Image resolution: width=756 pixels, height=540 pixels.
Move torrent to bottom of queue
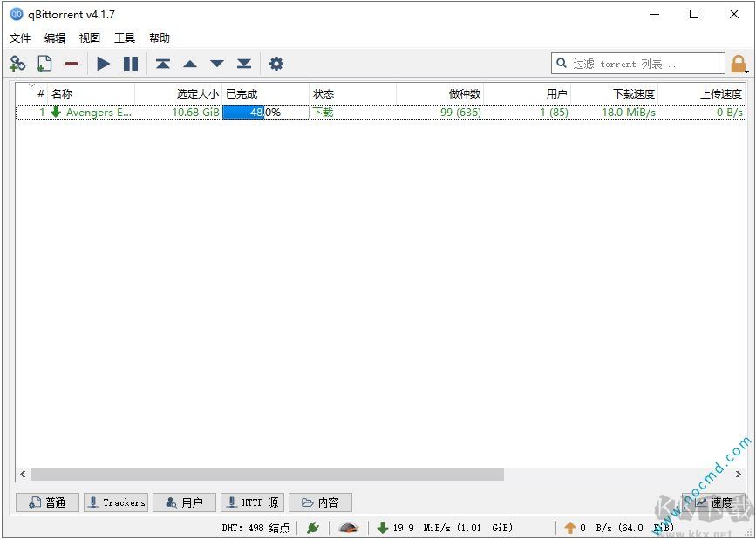(x=244, y=64)
